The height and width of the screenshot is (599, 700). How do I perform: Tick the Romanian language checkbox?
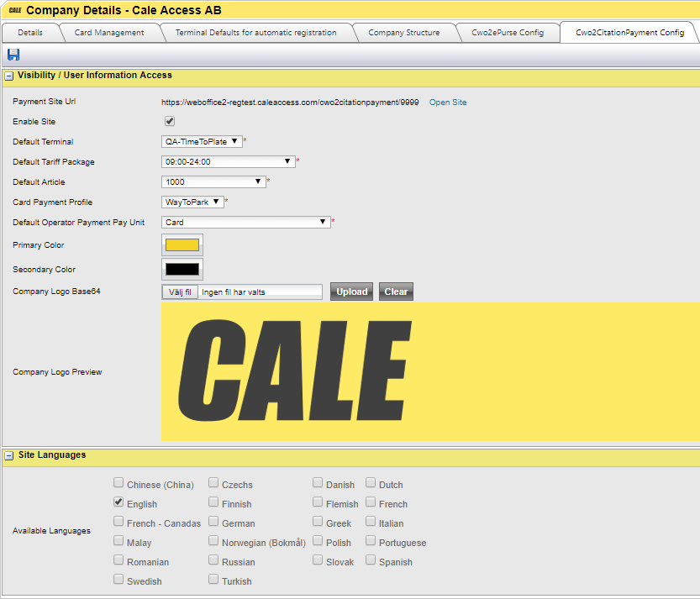coord(118,560)
